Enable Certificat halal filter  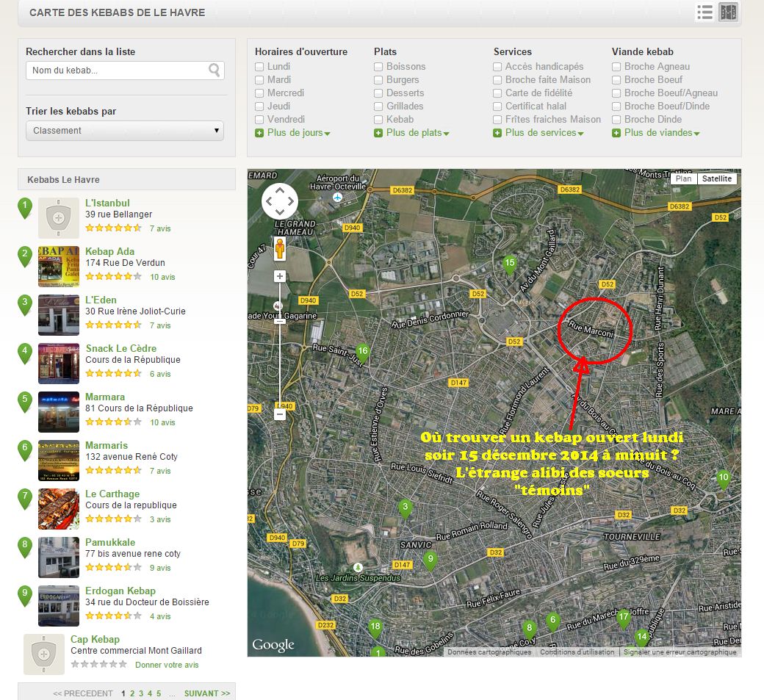point(497,107)
